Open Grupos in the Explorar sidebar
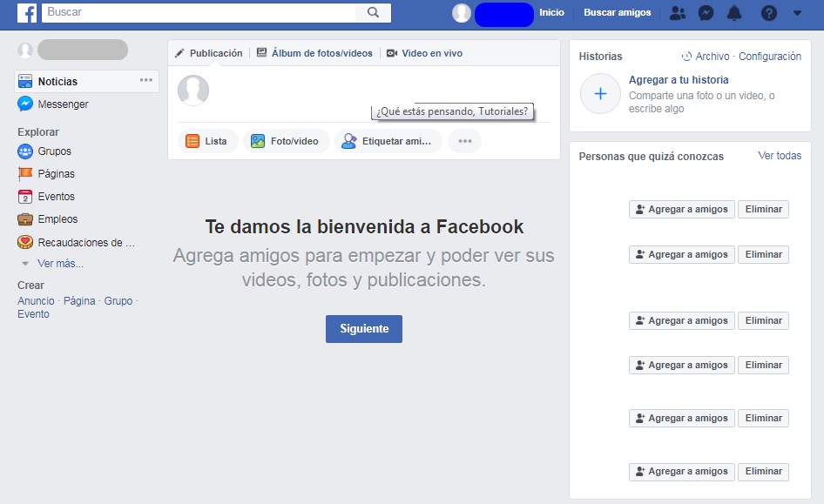 (x=54, y=151)
